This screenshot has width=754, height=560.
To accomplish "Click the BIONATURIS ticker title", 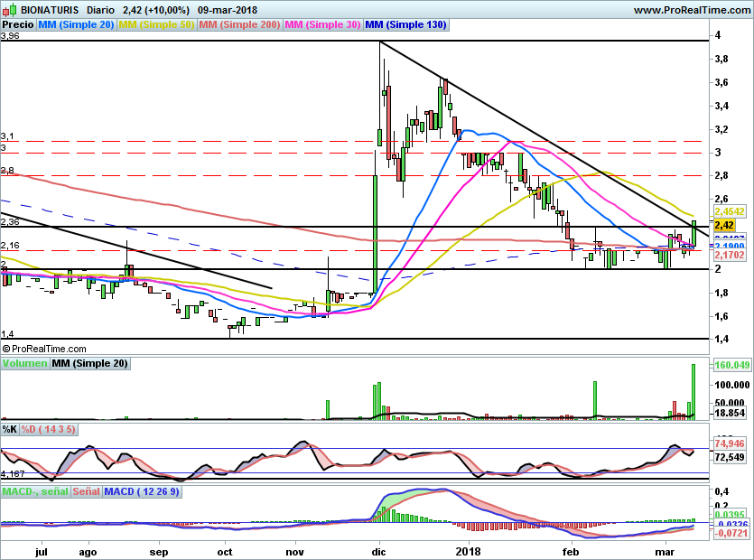I will (50, 10).
